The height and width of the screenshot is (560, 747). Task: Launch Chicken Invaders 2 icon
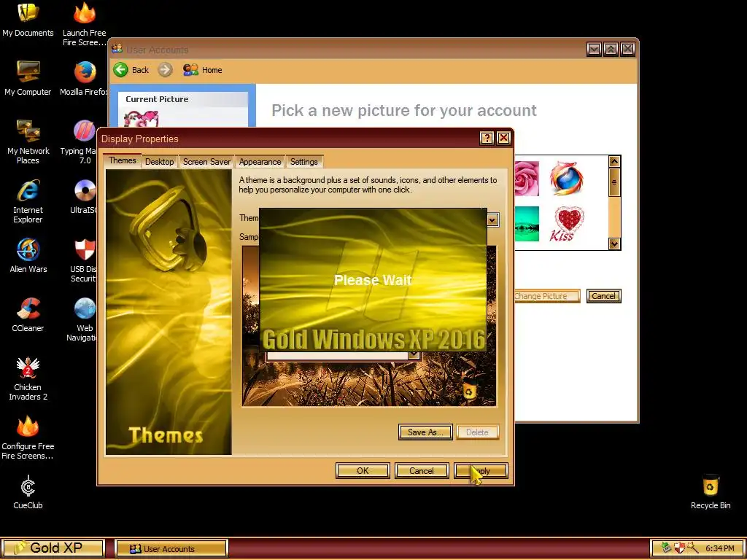[x=28, y=378]
